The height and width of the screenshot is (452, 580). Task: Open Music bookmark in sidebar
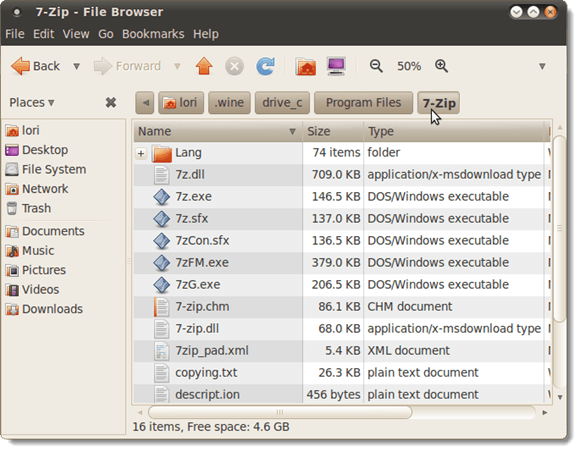(30, 251)
